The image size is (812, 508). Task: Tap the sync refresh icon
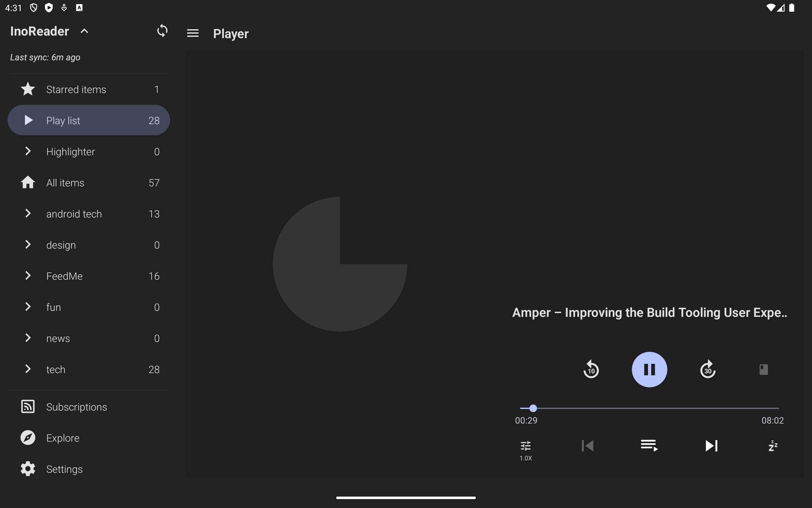[162, 31]
